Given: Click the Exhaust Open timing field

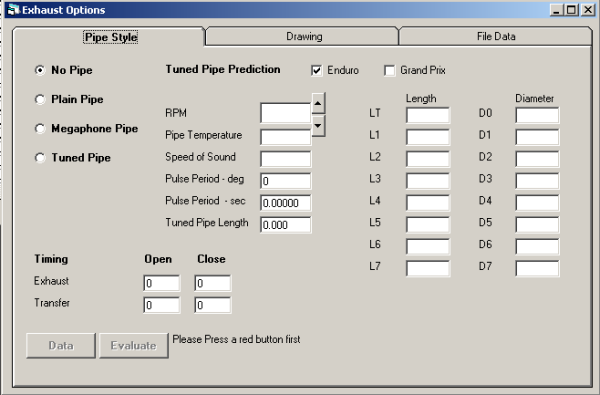Looking at the screenshot, I should click(x=161, y=283).
